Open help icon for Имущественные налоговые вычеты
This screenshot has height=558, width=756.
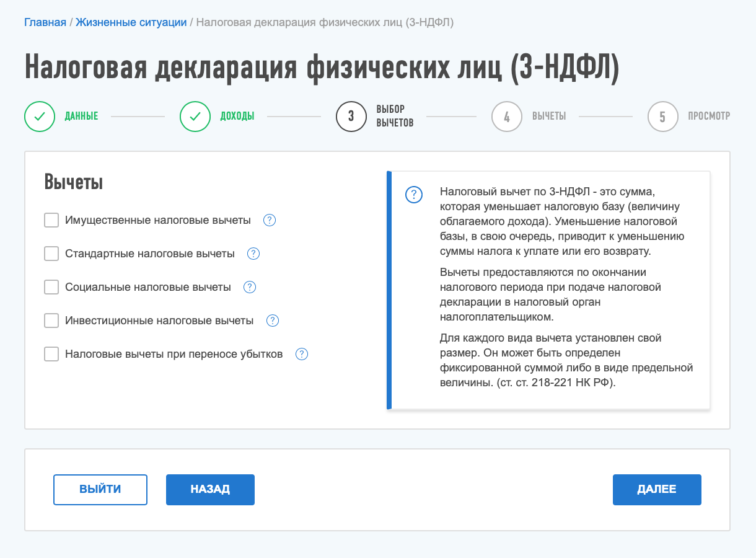click(270, 220)
